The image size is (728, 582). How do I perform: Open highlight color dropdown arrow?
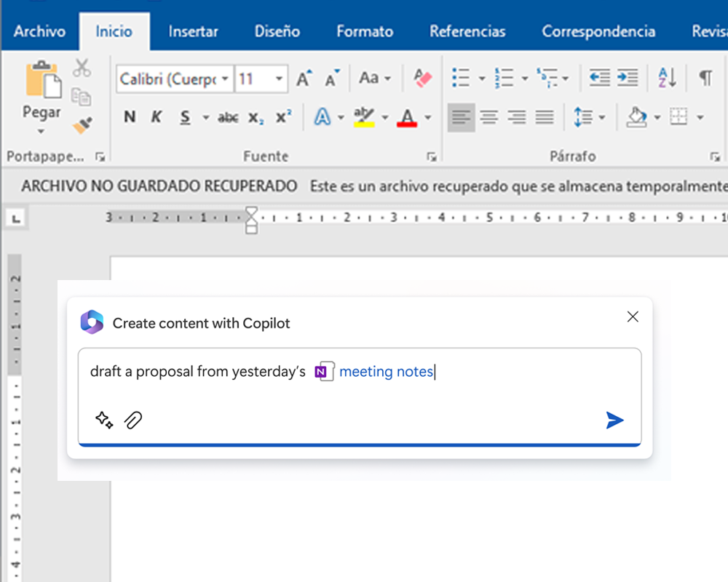pyautogui.click(x=385, y=117)
